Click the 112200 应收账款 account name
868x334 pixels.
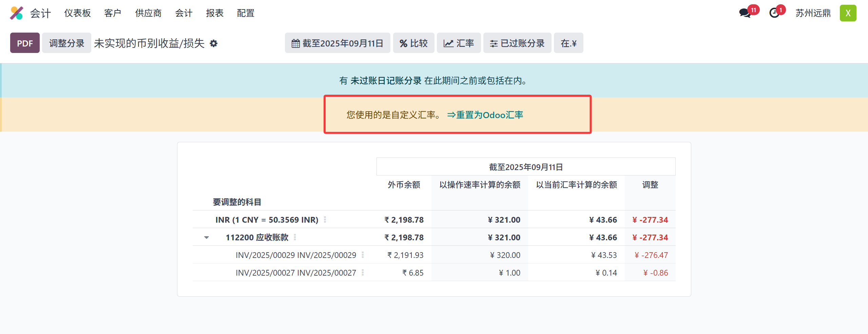[257, 237]
